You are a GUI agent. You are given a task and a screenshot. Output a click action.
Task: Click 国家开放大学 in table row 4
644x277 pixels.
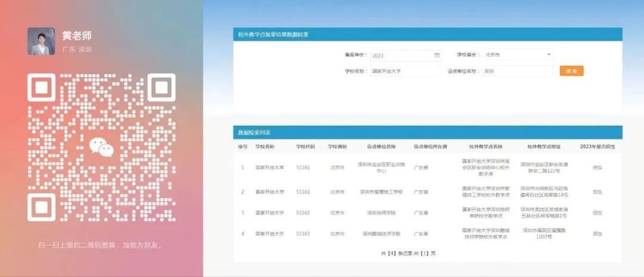click(270, 234)
